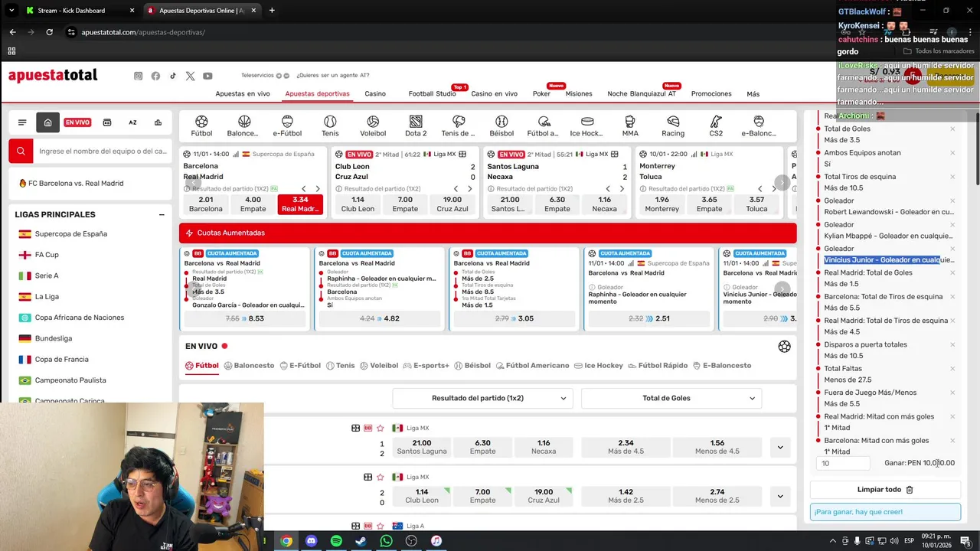Screen dimensions: 980x551
Task: Click the team search input field
Action: [x=103, y=152]
